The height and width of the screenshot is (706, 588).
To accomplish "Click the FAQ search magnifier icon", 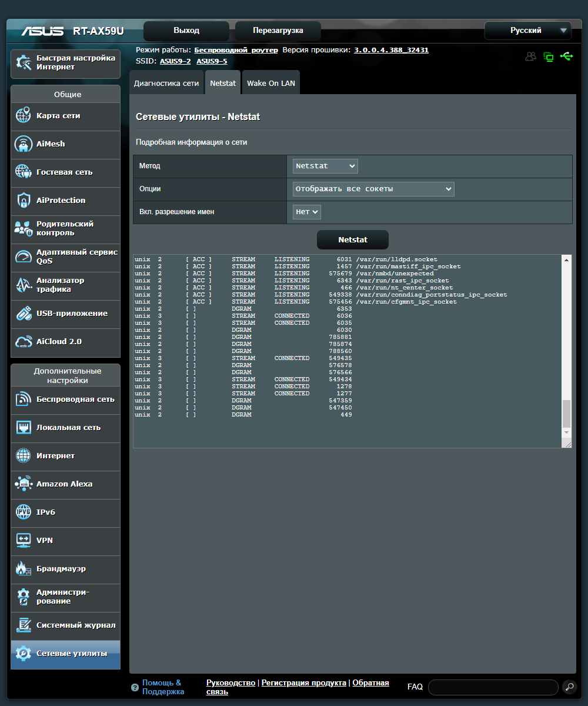I will click(x=569, y=687).
